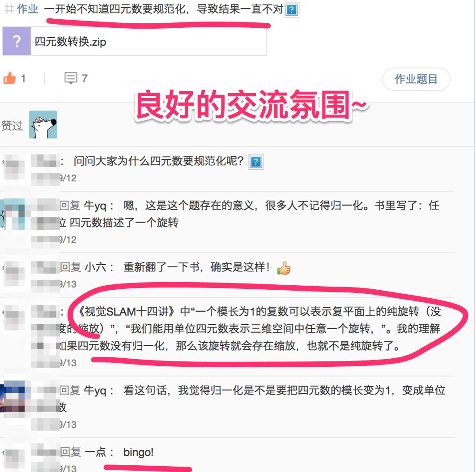Viewport: 476px width, 472px height.
Task: Click the 视觉SLAM十四讲 comment text
Action: [249, 329]
